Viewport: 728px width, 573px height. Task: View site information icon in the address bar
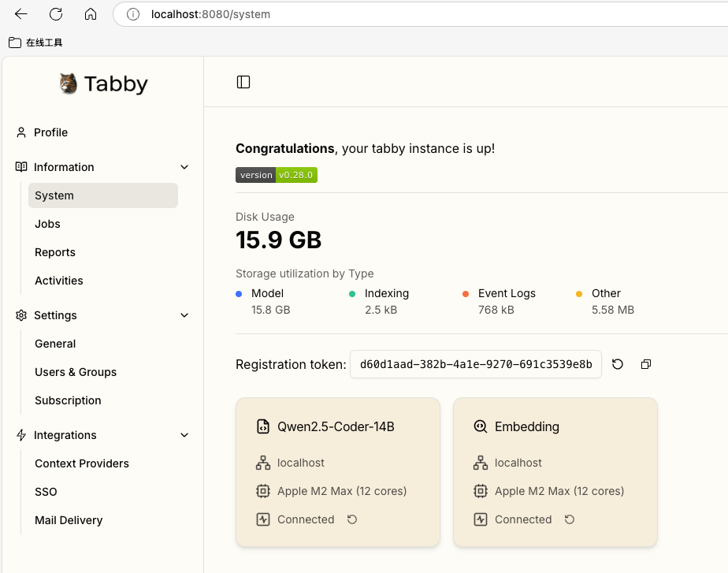(133, 14)
